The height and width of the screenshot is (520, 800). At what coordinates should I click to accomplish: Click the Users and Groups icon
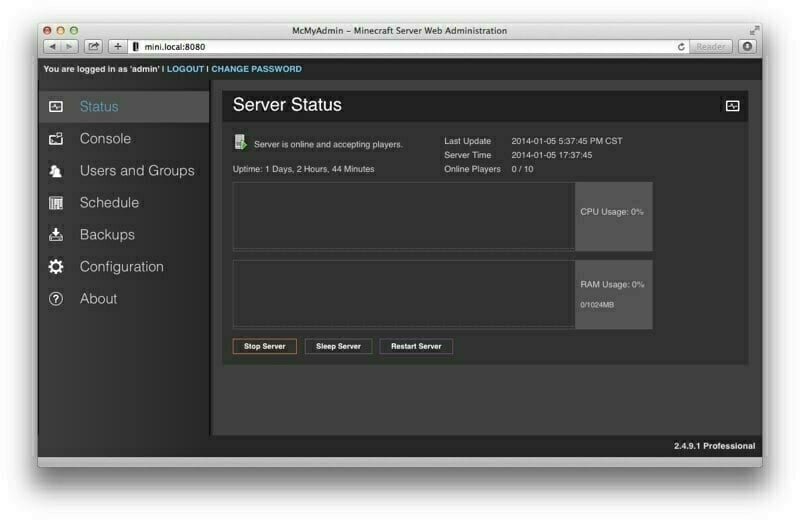tap(56, 171)
